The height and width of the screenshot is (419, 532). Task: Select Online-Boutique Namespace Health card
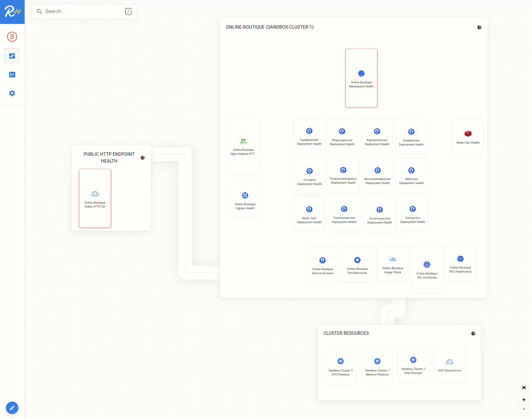pos(361,78)
